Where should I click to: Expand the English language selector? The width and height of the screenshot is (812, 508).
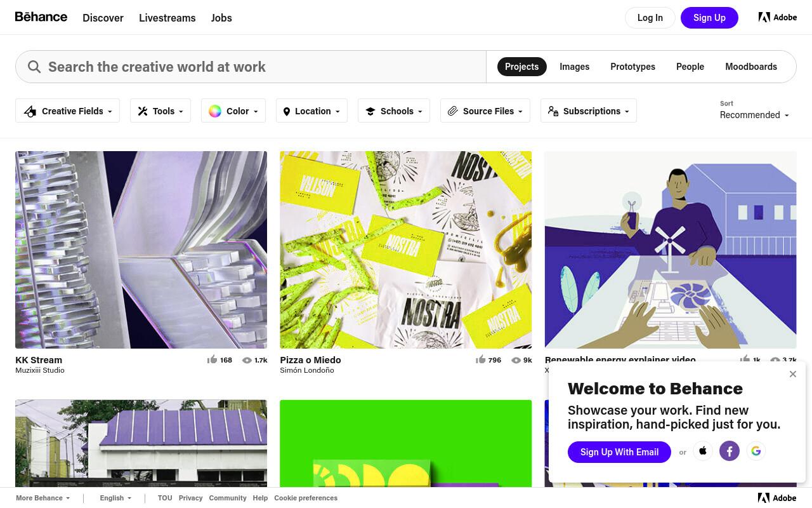pos(115,498)
